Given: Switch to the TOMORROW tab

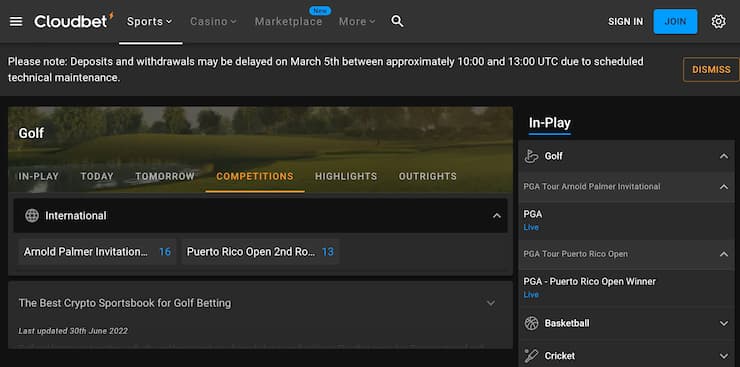Looking at the screenshot, I should pyautogui.click(x=165, y=176).
